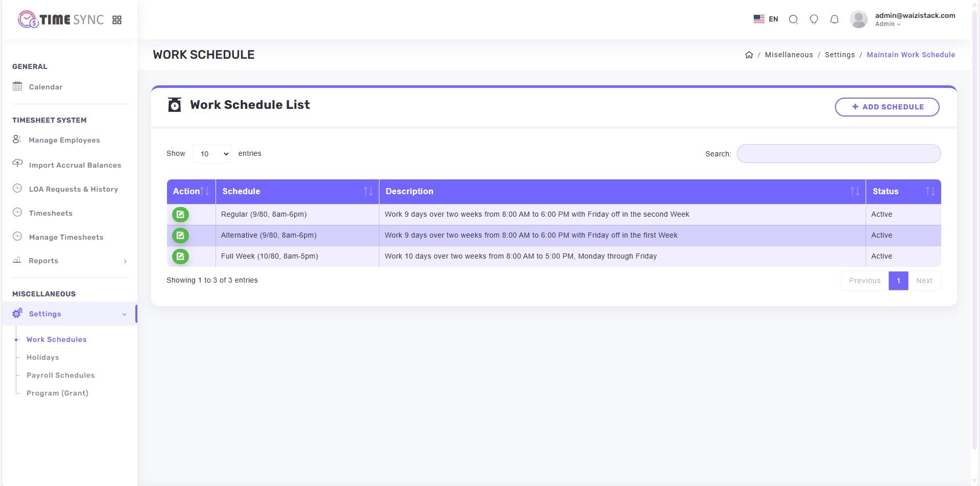Open Holidays settings page
The width and height of the screenshot is (980, 486).
coord(43,357)
